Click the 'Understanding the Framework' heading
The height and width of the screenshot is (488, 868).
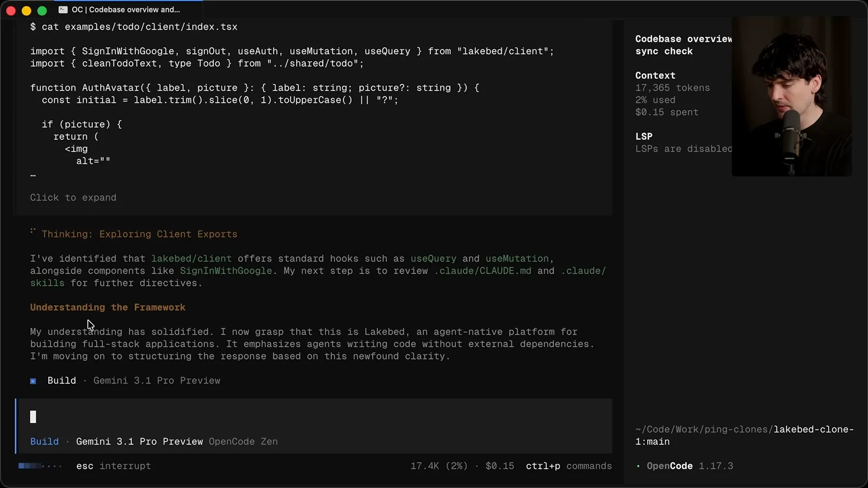108,307
